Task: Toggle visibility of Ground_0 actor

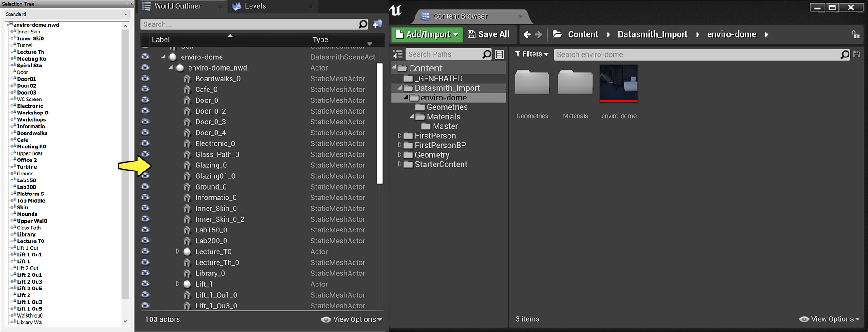Action: click(x=145, y=186)
